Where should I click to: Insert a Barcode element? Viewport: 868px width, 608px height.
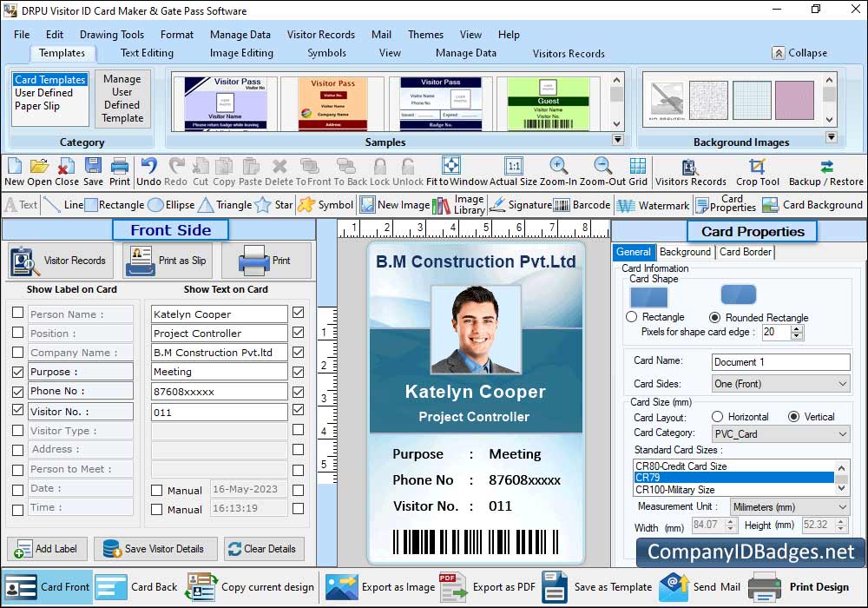(x=582, y=205)
